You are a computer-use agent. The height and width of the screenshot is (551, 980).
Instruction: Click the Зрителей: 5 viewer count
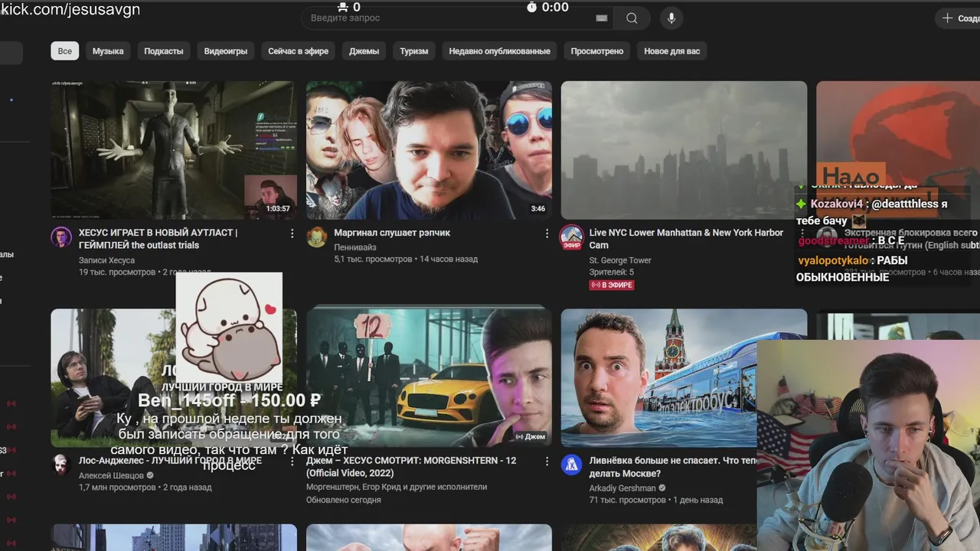(x=612, y=272)
